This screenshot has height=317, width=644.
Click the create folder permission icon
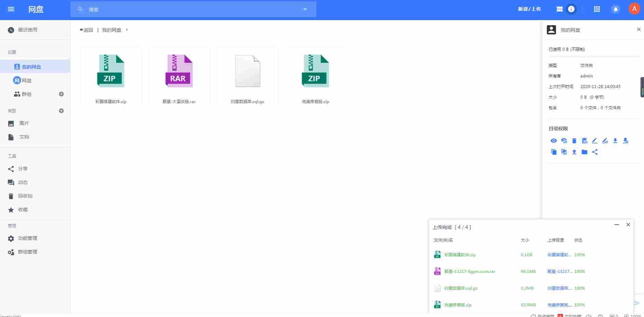[x=585, y=152]
